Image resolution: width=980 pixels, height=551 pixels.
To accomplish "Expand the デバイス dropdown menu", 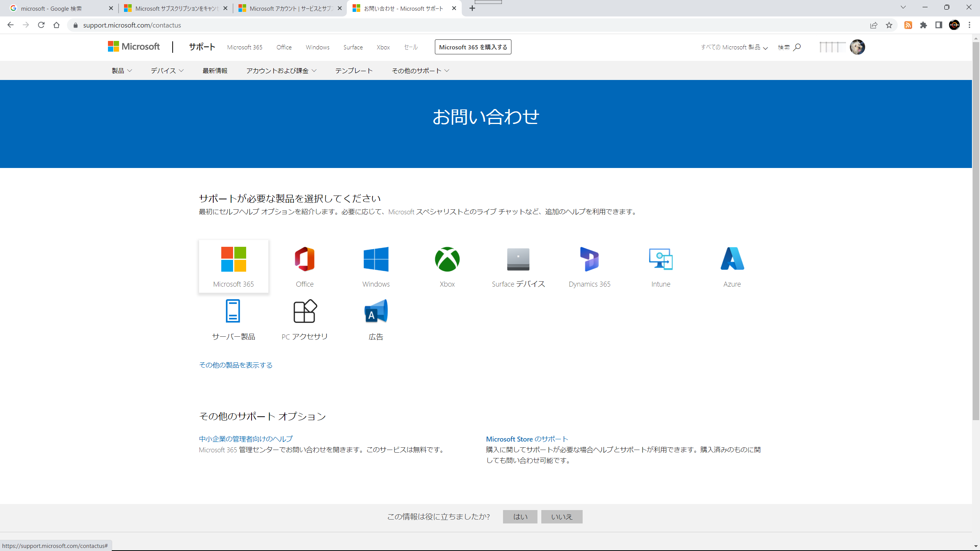I will [x=167, y=70].
